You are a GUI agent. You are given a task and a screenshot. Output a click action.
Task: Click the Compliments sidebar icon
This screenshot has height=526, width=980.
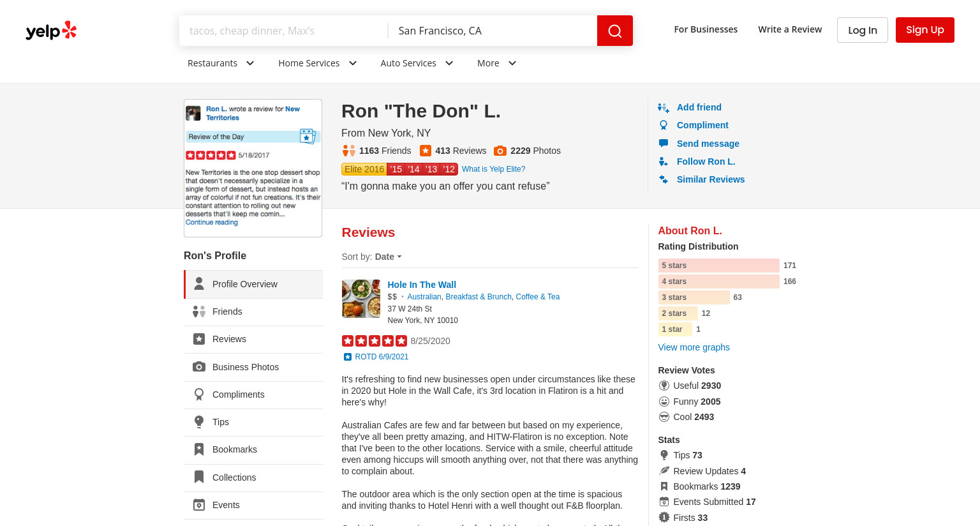coord(199,395)
